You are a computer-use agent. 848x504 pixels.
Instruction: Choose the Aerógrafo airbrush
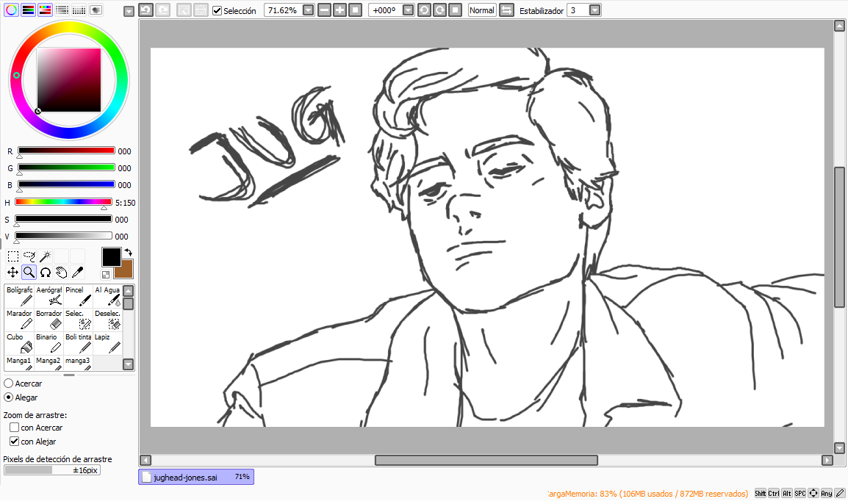[48, 296]
